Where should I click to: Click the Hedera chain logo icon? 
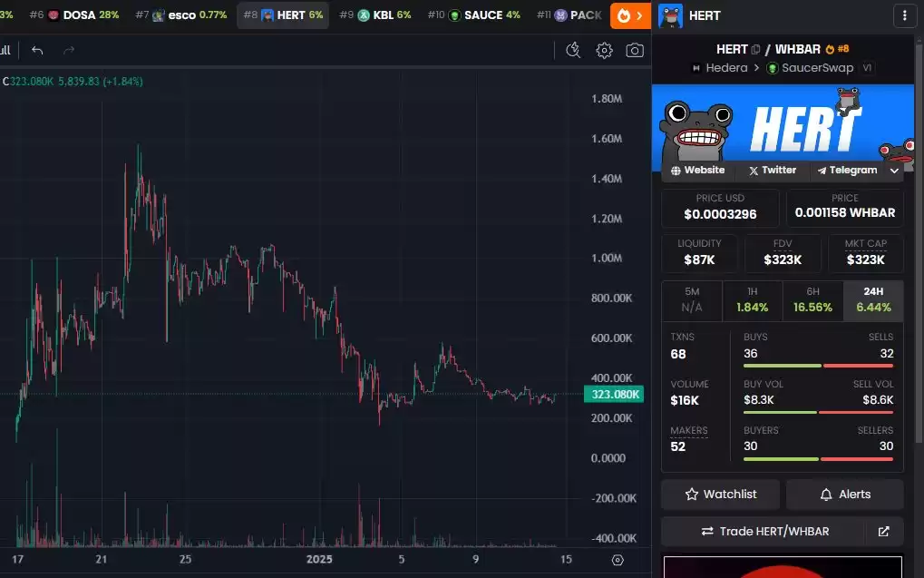[x=695, y=68]
